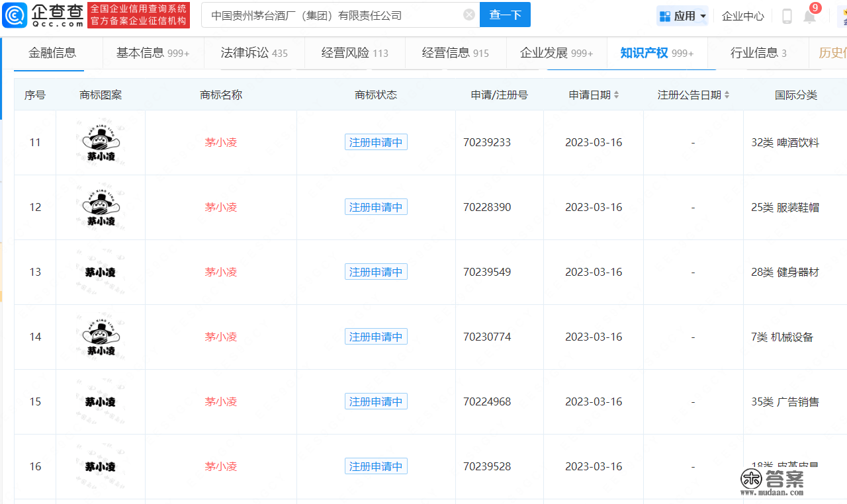
Task: Select registration number 70224968
Action: [487, 401]
